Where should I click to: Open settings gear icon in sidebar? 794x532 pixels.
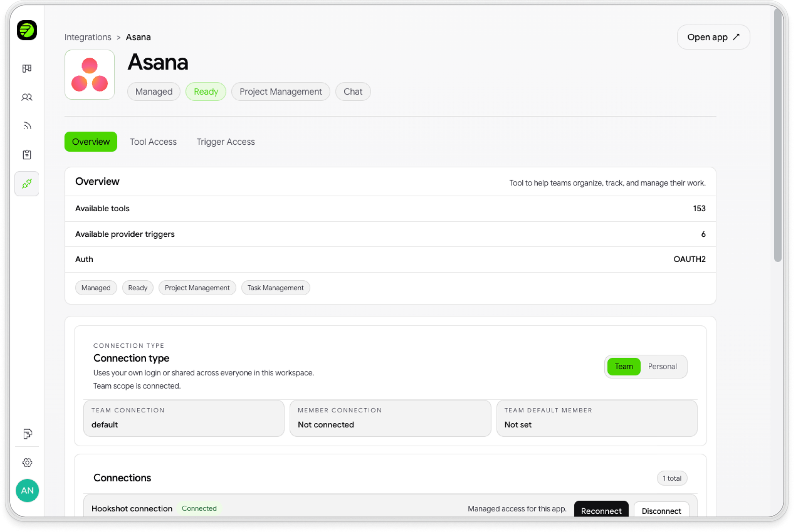pyautogui.click(x=28, y=462)
